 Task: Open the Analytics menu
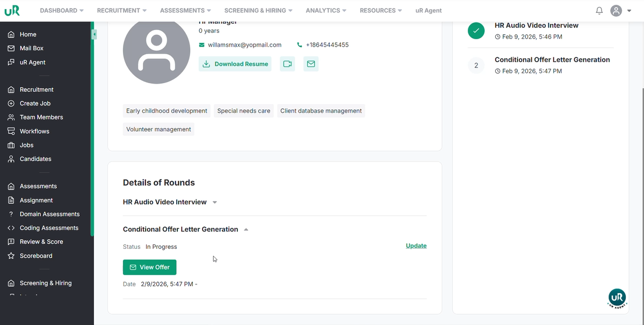pyautogui.click(x=326, y=10)
